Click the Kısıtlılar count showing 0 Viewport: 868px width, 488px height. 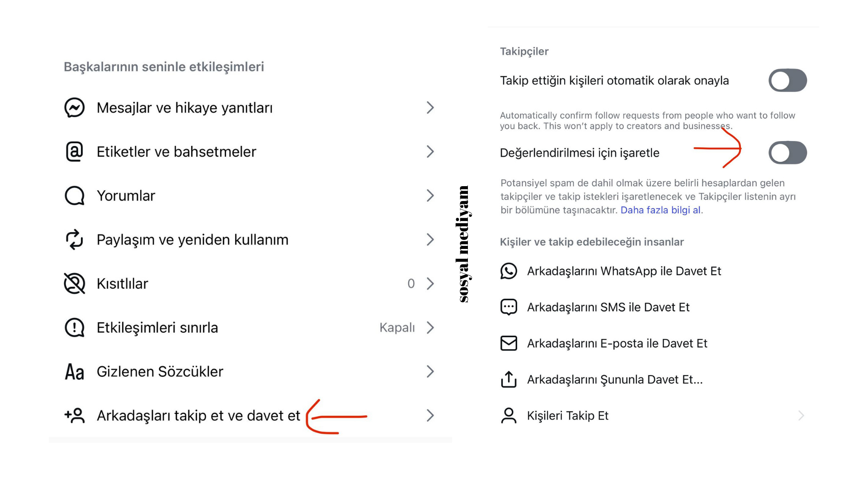pos(411,284)
